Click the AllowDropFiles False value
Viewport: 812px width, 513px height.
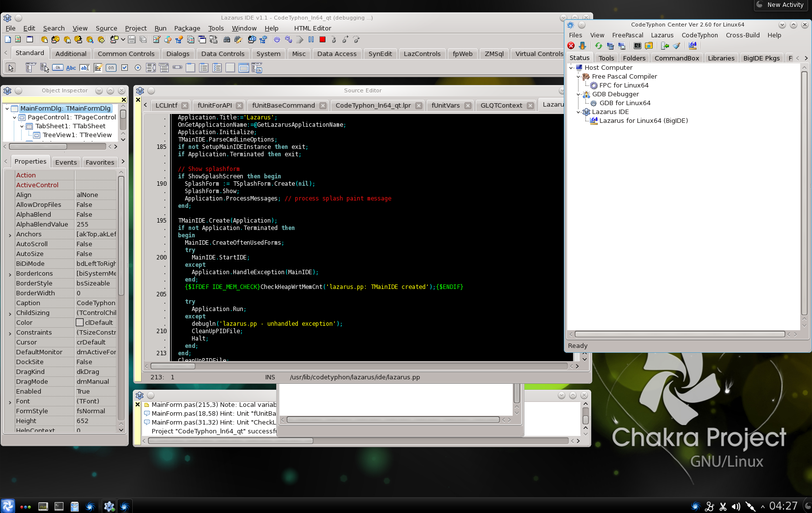pos(96,205)
